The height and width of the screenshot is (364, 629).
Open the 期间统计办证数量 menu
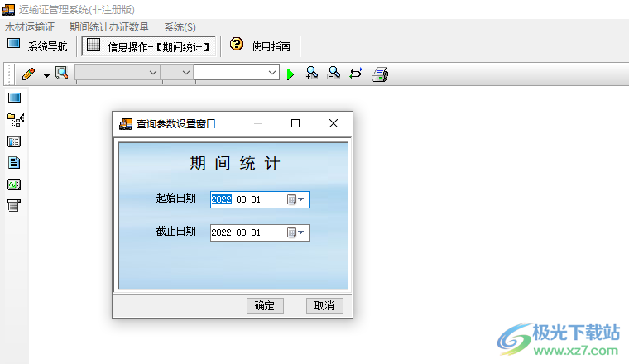[109, 27]
